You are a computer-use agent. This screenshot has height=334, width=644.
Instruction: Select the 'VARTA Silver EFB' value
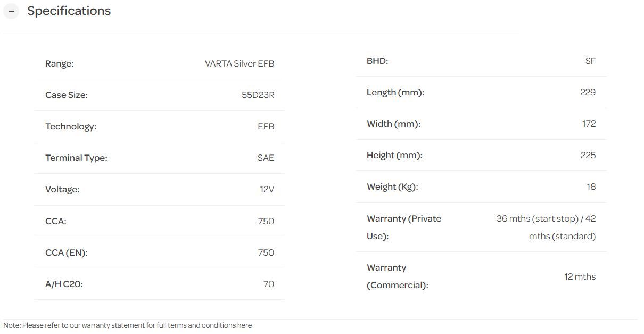point(240,64)
